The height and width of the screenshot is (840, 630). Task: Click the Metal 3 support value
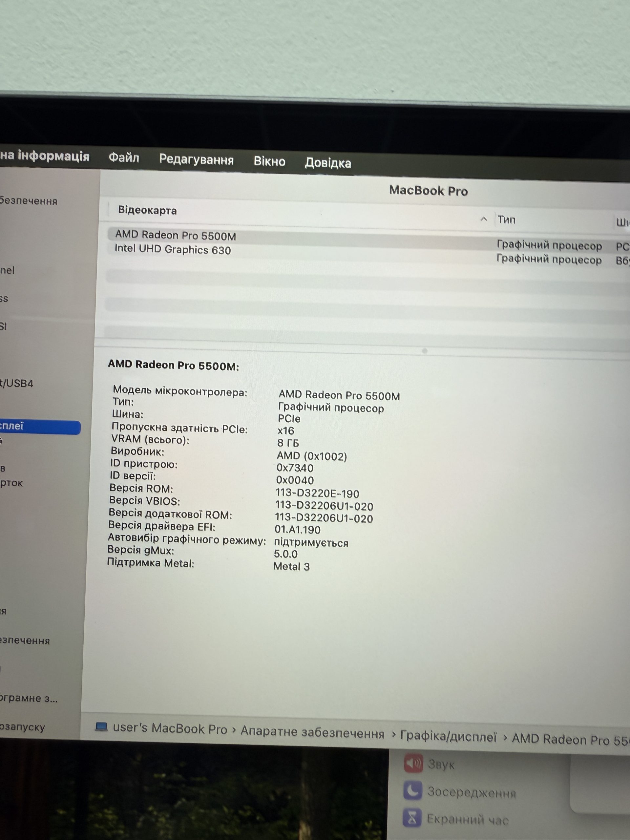point(291,566)
